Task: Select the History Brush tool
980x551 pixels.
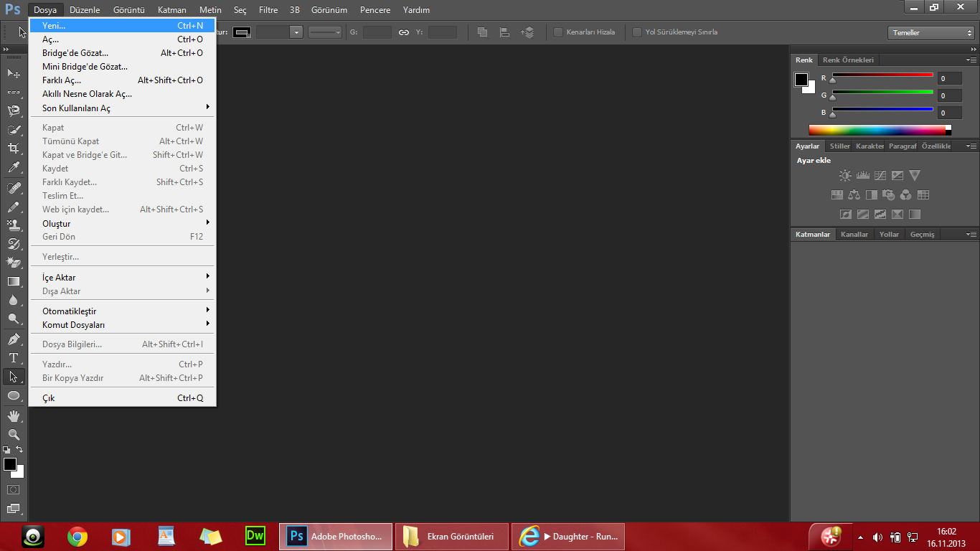Action: point(14,244)
